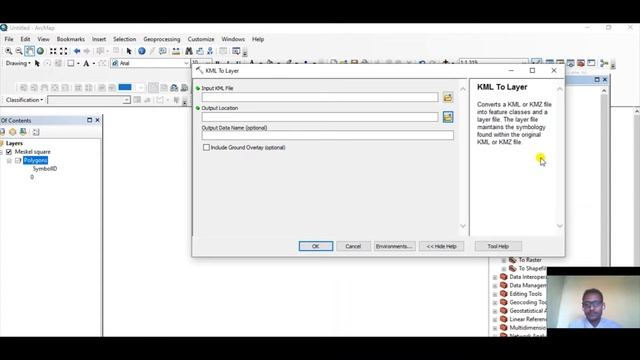Activate the Pan hand tool
Image resolution: width=640 pixels, height=360 pixels.
tap(29, 51)
